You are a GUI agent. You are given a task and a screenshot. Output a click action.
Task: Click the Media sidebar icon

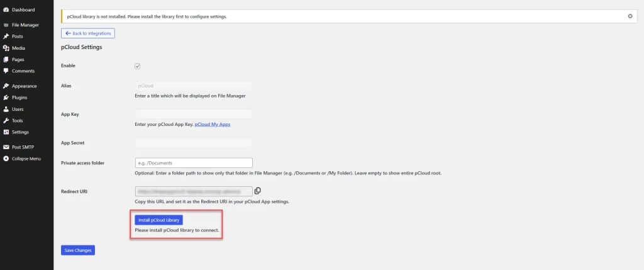click(x=6, y=48)
